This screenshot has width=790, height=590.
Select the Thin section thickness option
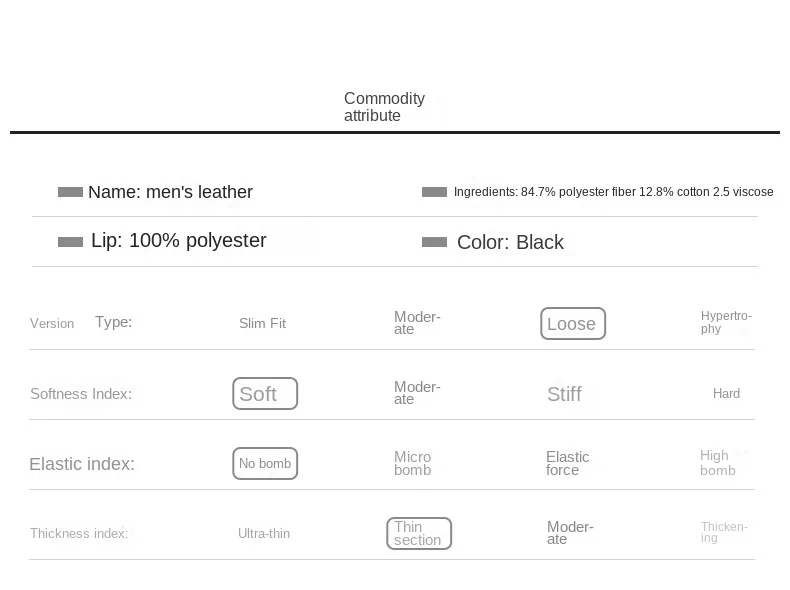tap(419, 534)
